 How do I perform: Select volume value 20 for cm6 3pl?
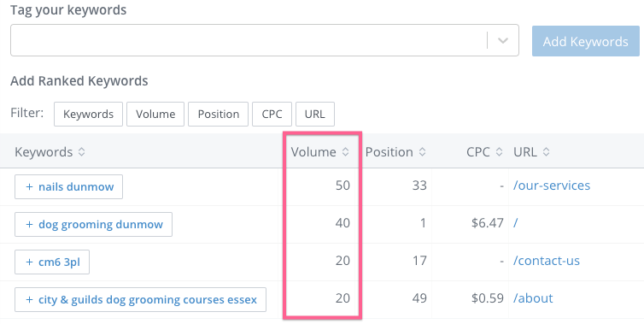point(342,261)
